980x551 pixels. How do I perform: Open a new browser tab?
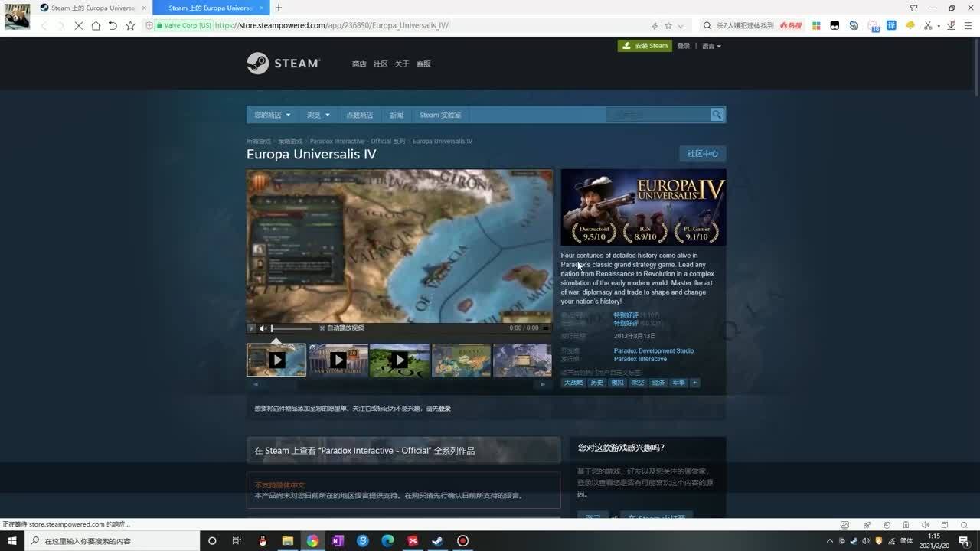278,8
